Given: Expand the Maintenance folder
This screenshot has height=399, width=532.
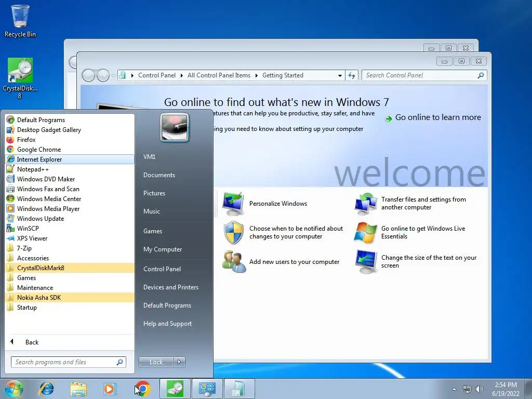Looking at the screenshot, I should 70,287.
